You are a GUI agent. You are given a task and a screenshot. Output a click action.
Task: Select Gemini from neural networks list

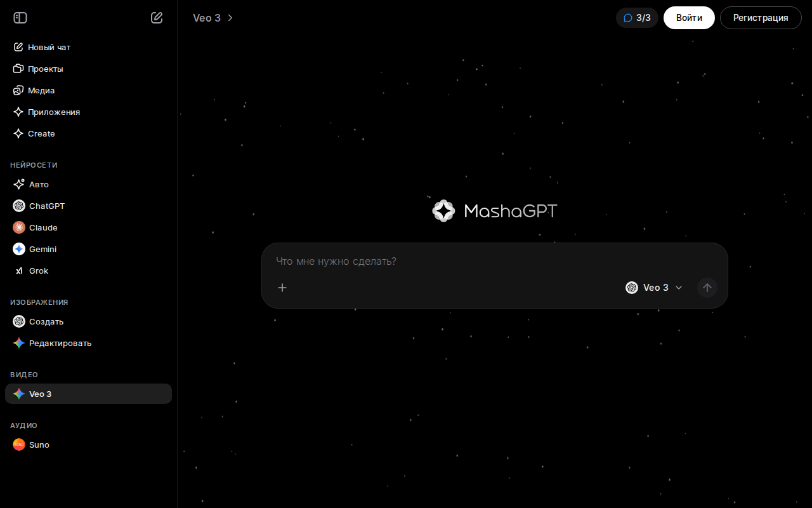tap(88, 249)
